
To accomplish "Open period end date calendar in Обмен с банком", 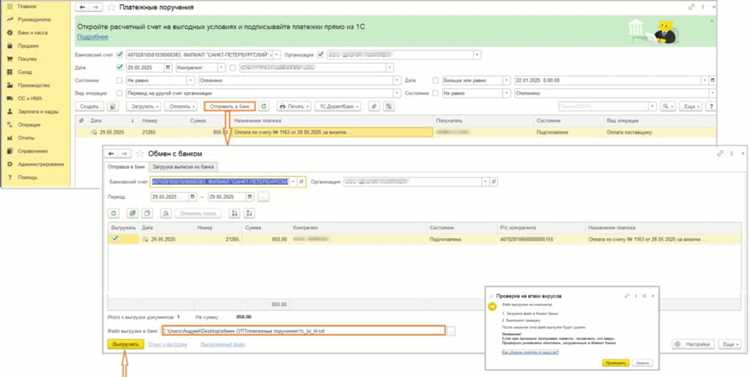I will (x=250, y=196).
